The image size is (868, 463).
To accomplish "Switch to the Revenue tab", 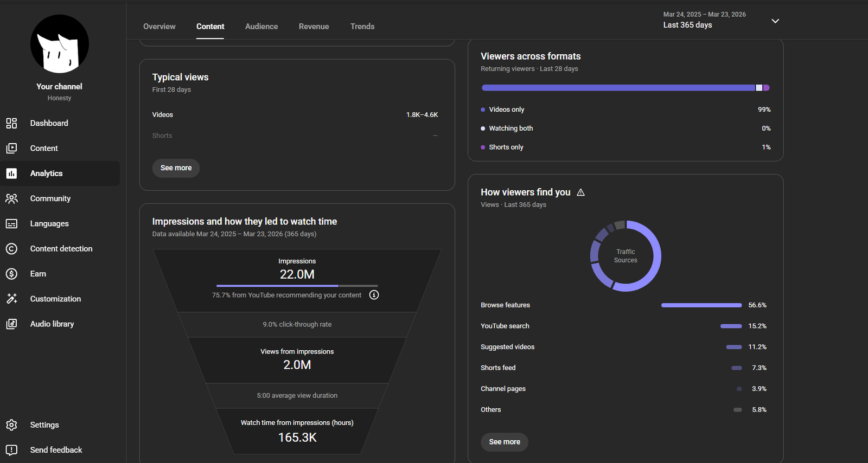I will pos(314,27).
